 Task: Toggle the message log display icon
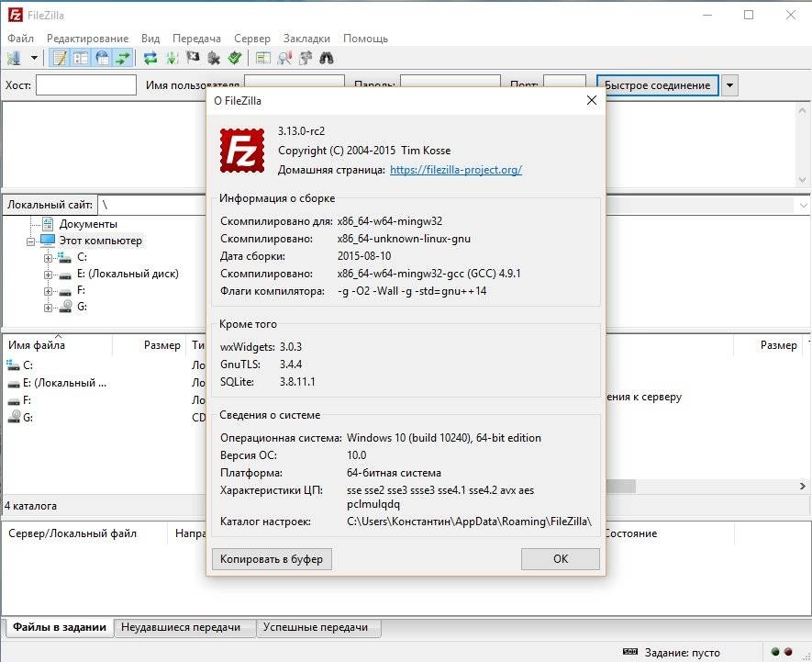[x=60, y=58]
